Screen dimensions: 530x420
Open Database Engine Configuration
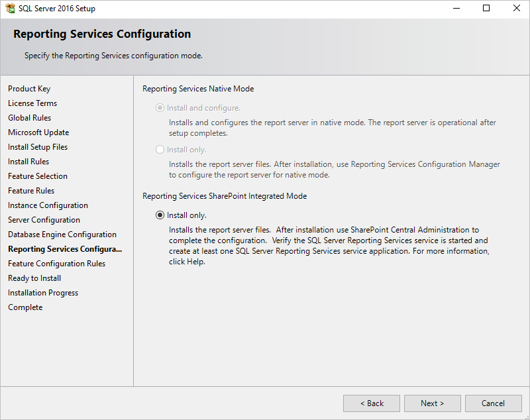point(62,234)
